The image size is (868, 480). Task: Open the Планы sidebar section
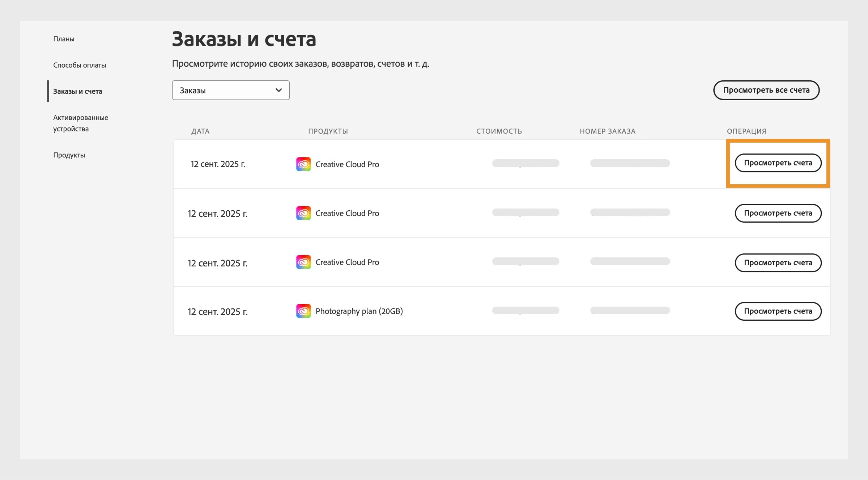64,39
